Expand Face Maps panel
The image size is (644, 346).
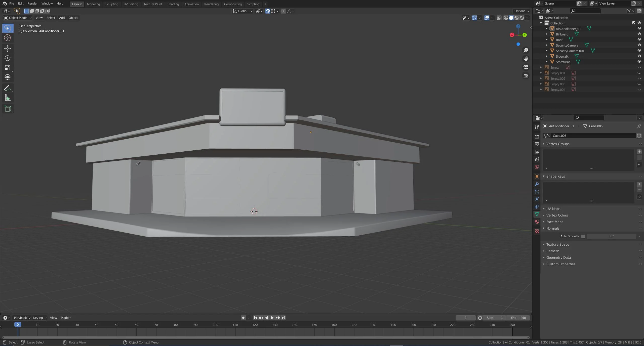point(555,222)
